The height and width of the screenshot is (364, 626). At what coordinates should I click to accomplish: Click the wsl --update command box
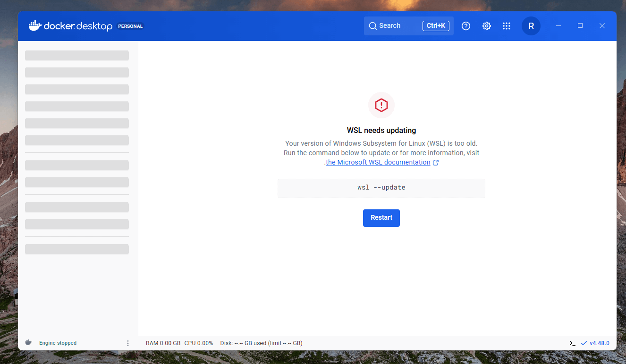(381, 188)
